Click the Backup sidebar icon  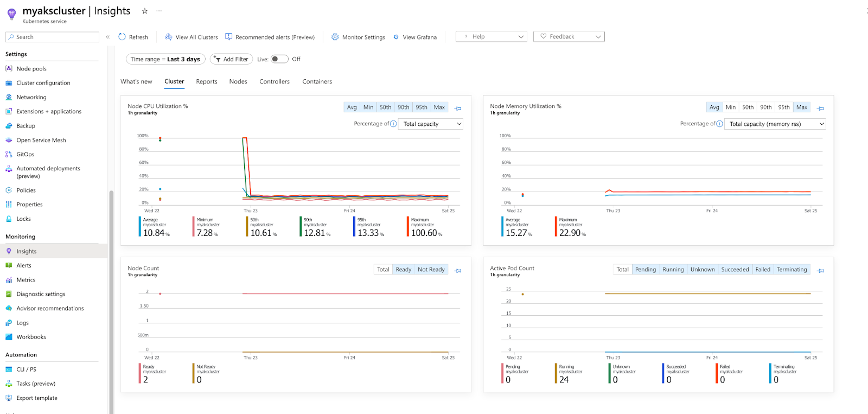[9, 126]
